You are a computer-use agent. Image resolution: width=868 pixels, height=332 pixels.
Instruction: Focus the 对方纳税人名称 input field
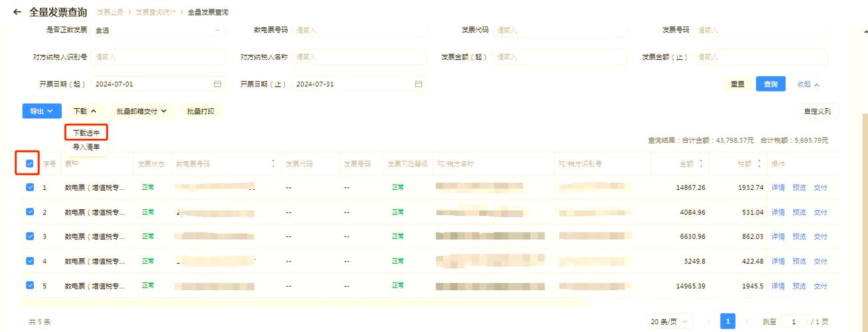pos(360,57)
